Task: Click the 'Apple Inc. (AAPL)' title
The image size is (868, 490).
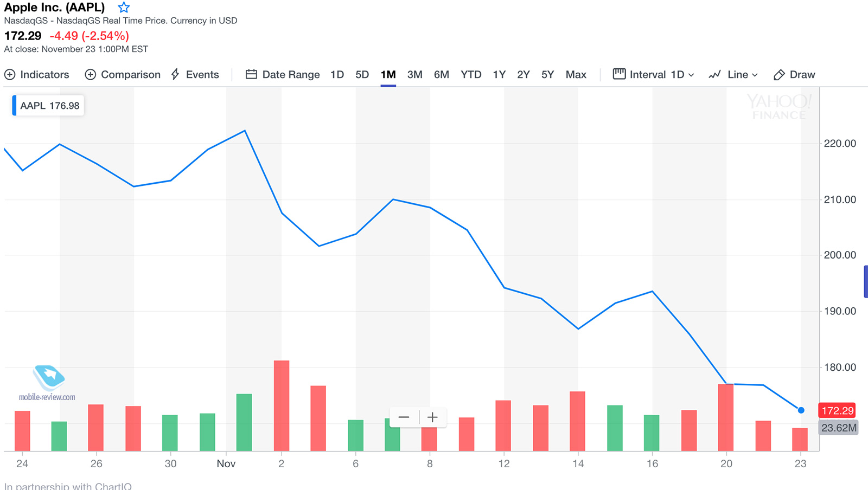Action: (x=54, y=8)
